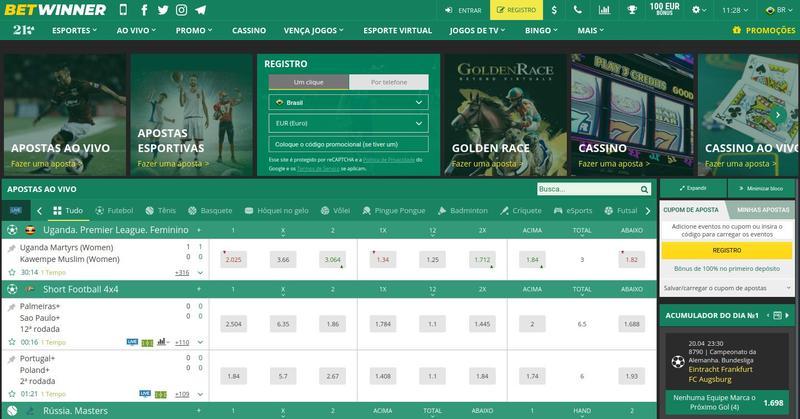Favorite the Portugal+ match star
Viewport: 800px width, 419px height.
pos(12,394)
